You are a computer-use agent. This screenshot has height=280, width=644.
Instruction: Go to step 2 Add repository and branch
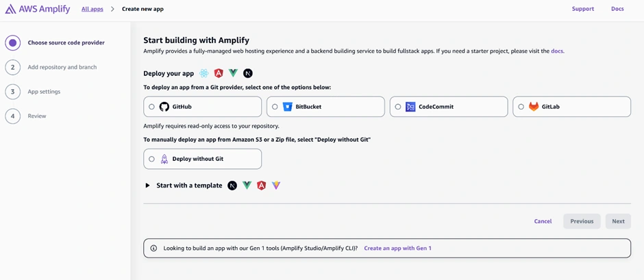pyautogui.click(x=62, y=67)
